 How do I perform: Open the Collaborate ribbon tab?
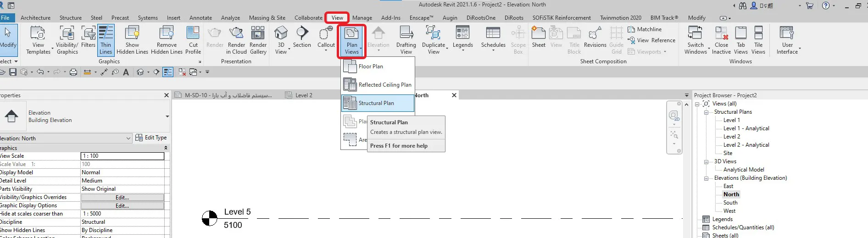308,18
